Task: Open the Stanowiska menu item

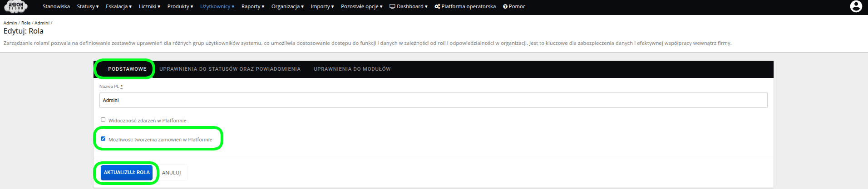Action: click(x=56, y=6)
